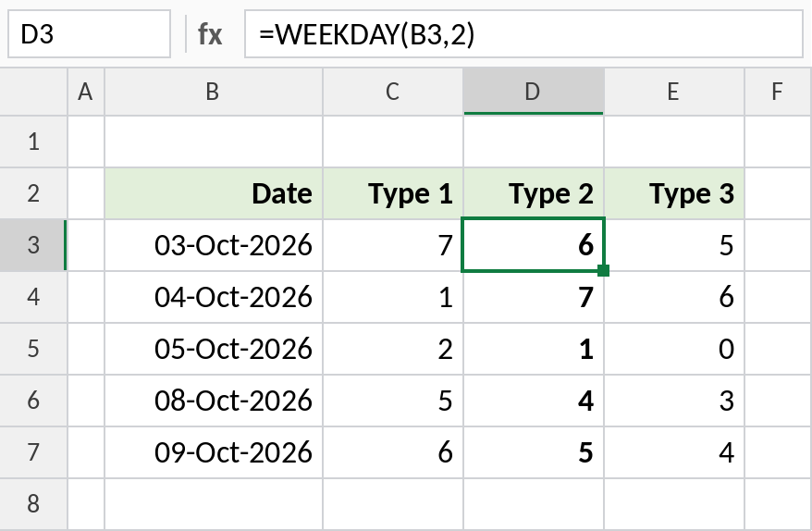Click Type 3 value for 09-Oct-2026
Image resolution: width=812 pixels, height=531 pixels.
[x=674, y=452]
